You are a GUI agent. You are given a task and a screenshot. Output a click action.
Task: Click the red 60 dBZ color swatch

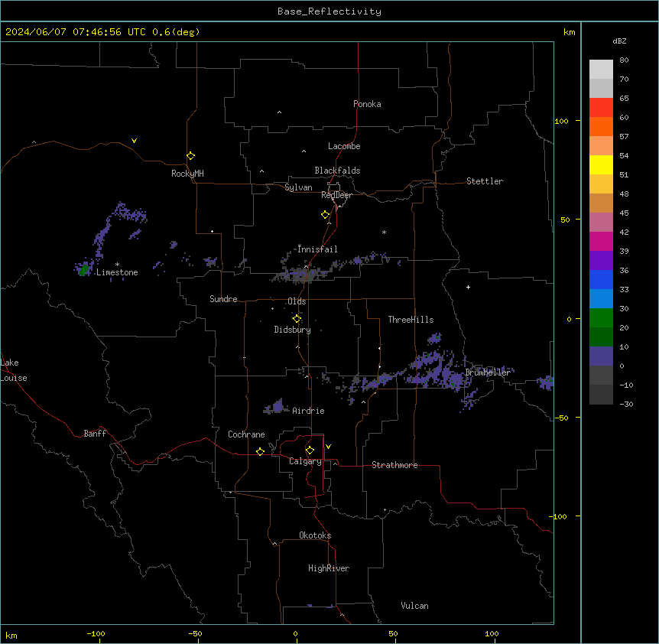pos(601,108)
